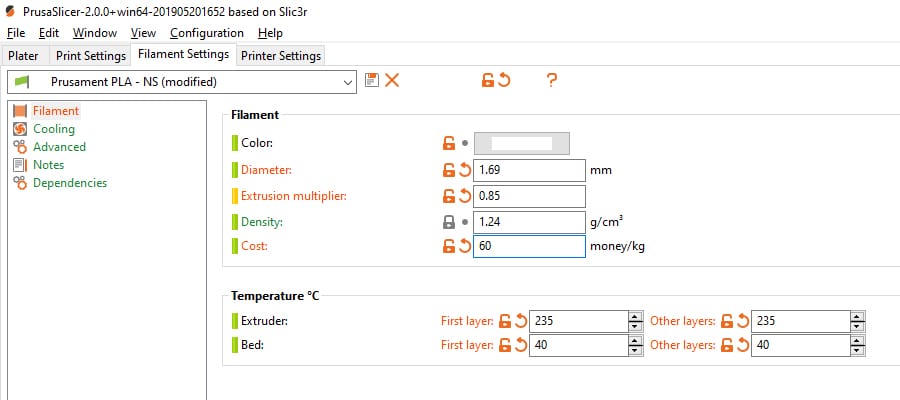The image size is (900, 400).
Task: Toggle the Density locked padlock icon
Action: coord(448,221)
